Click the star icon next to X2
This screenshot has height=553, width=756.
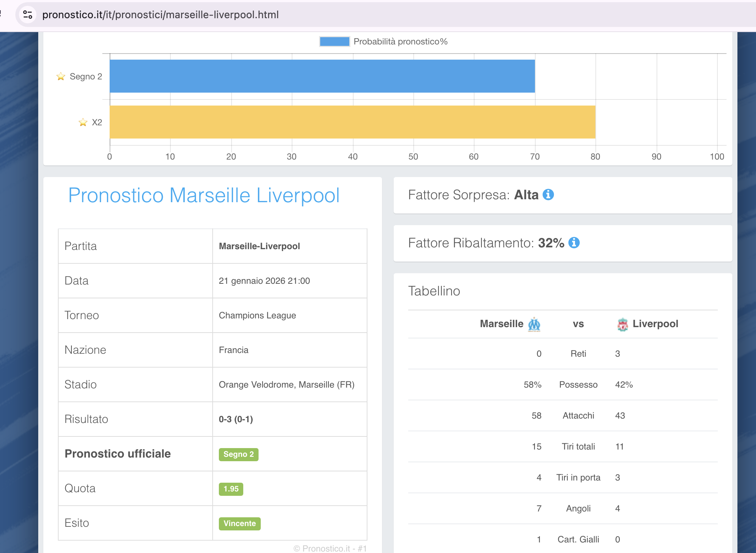83,122
